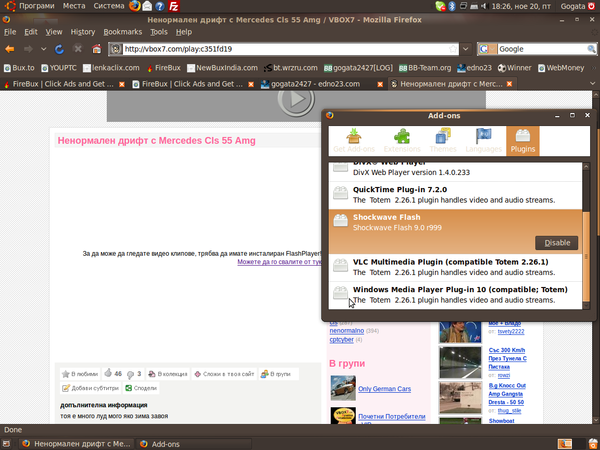Select the Shockwave Flash plugin row

pyautogui.click(x=455, y=231)
